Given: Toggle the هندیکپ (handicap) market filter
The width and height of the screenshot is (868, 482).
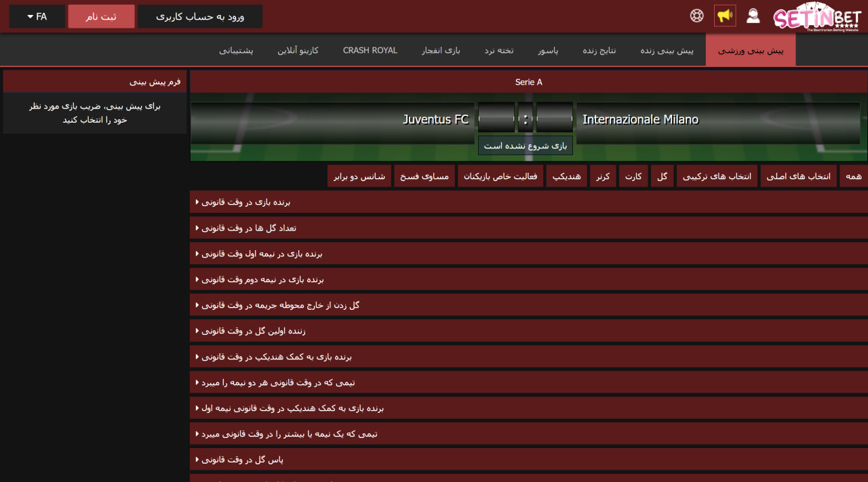Looking at the screenshot, I should click(x=567, y=175).
